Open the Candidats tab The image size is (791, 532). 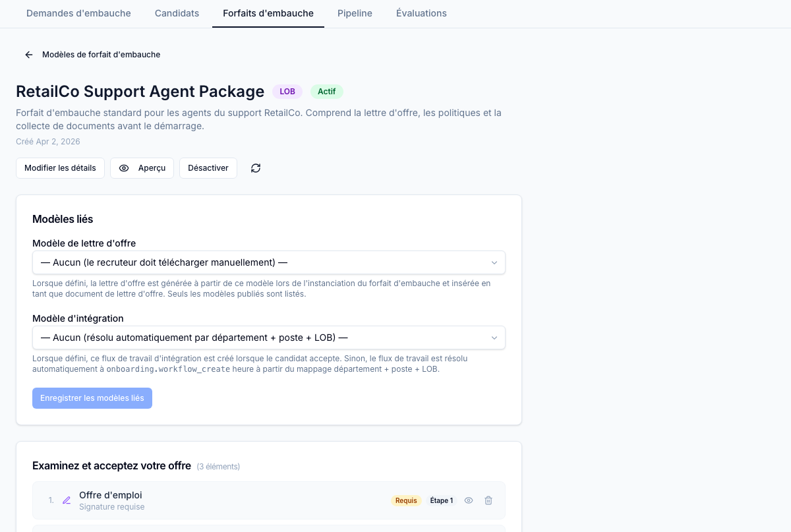click(x=177, y=13)
